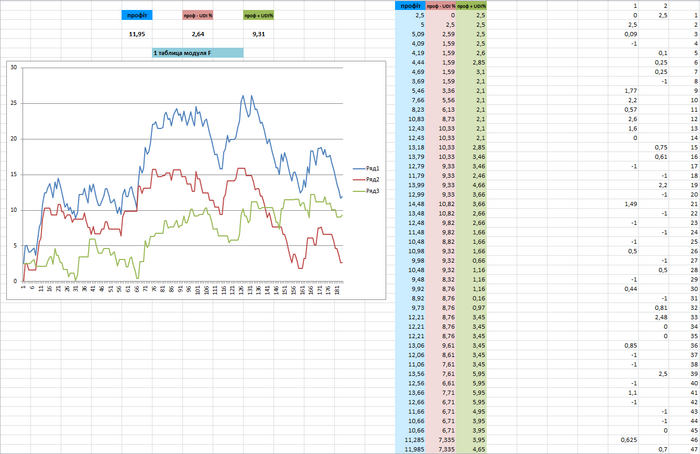Select the cell with 0,7 in row 47
The width and height of the screenshot is (700, 454).
654,449
